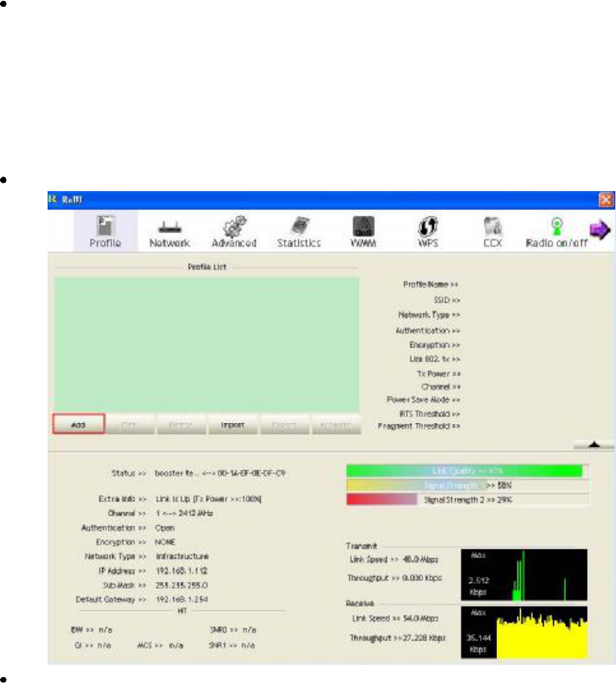Click the Status booster MAC address text
This screenshot has width=616, height=683.
coord(220,473)
